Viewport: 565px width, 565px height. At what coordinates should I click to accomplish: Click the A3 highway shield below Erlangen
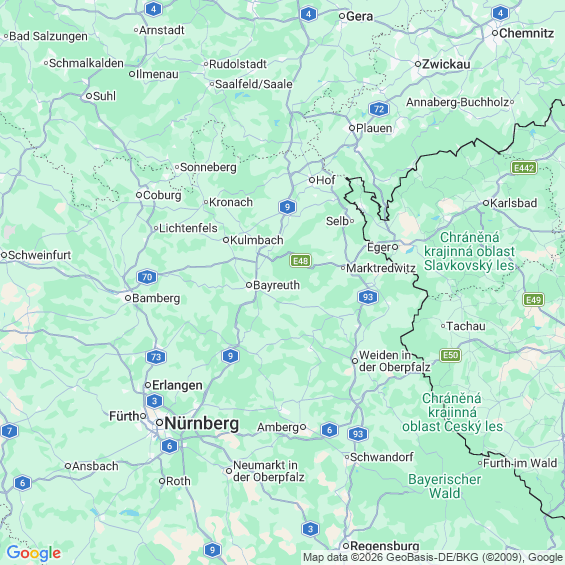[155, 401]
